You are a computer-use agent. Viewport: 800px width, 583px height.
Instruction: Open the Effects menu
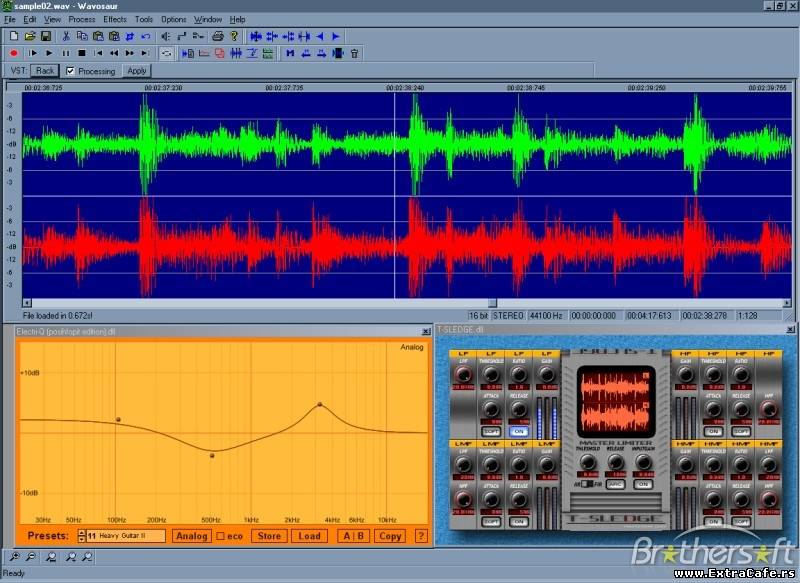pos(115,19)
